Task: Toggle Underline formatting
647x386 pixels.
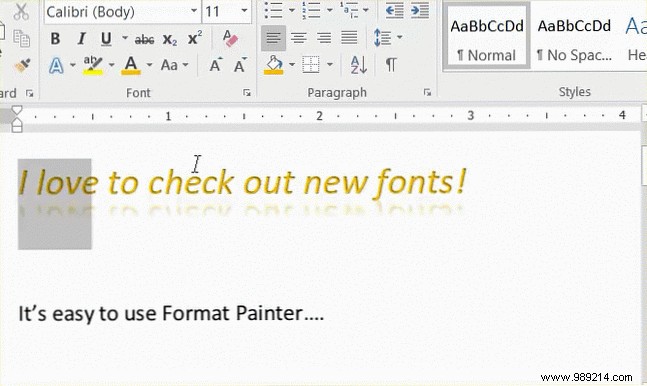Action: point(106,39)
